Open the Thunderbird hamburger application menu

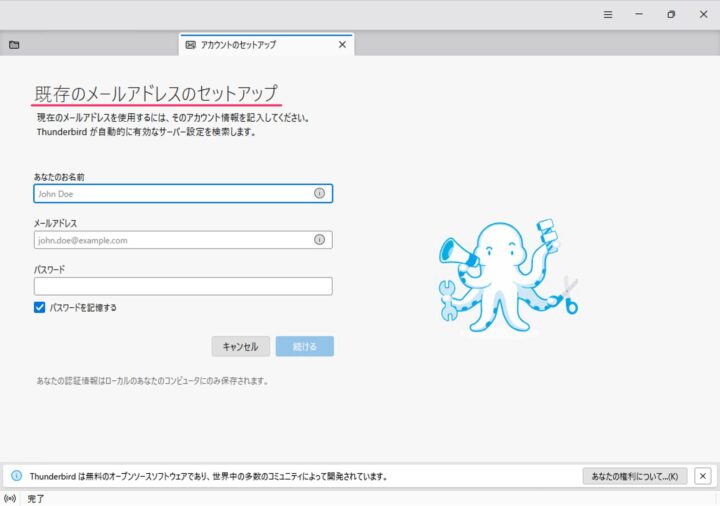[x=607, y=15]
